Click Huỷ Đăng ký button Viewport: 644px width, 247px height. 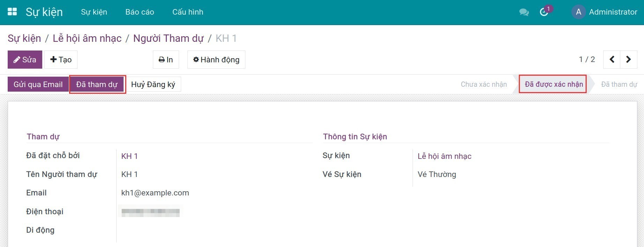coord(153,84)
